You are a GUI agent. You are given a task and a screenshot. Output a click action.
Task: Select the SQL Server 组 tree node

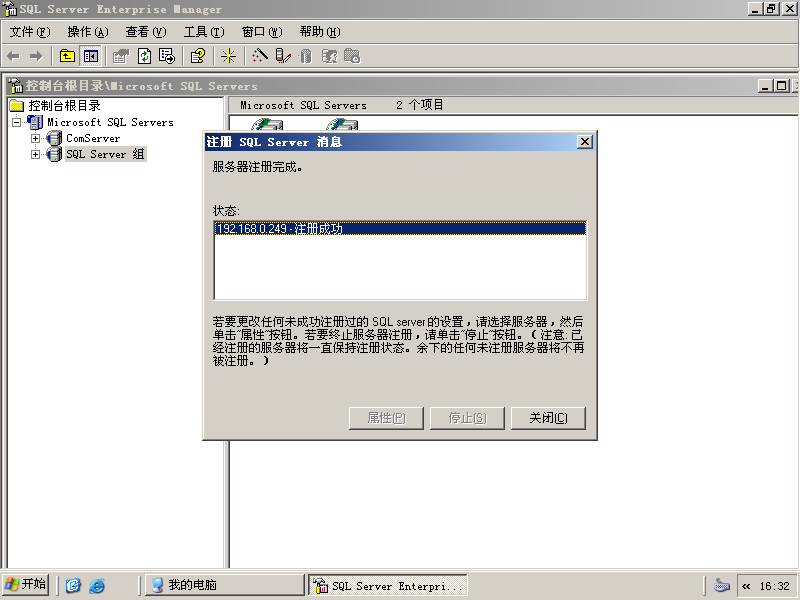[x=106, y=154]
